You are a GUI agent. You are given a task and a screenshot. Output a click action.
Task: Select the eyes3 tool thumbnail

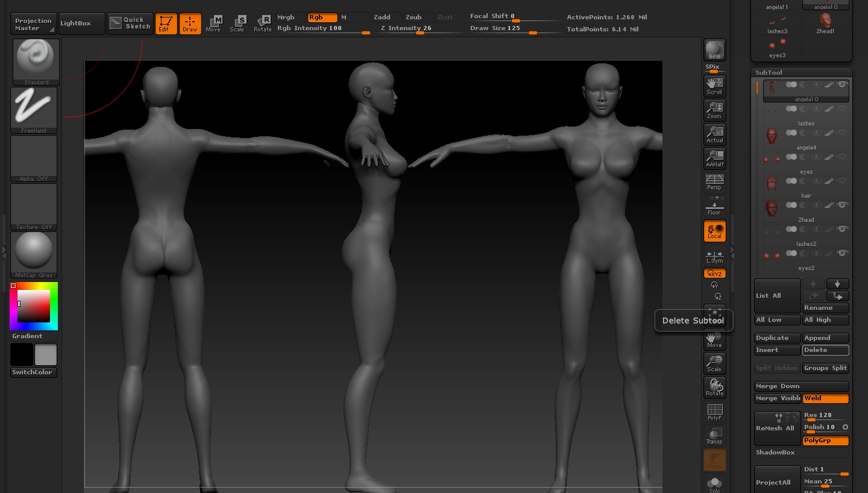[777, 47]
